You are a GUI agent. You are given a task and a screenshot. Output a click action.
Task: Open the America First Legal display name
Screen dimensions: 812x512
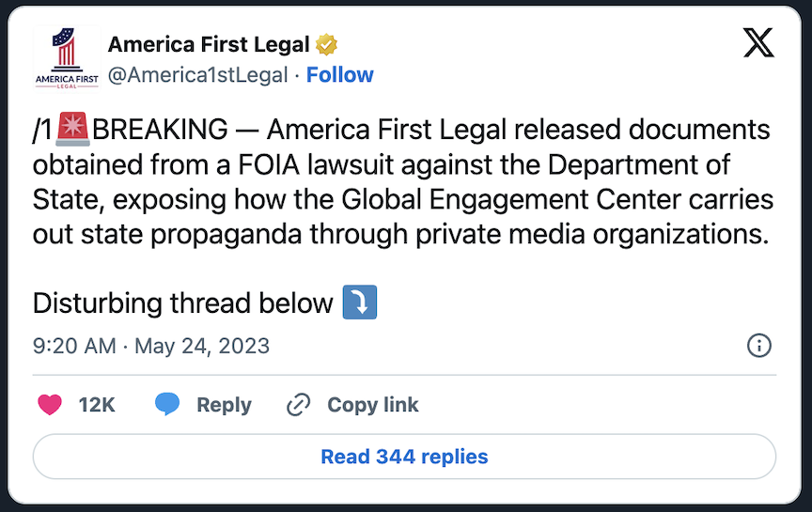209,44
